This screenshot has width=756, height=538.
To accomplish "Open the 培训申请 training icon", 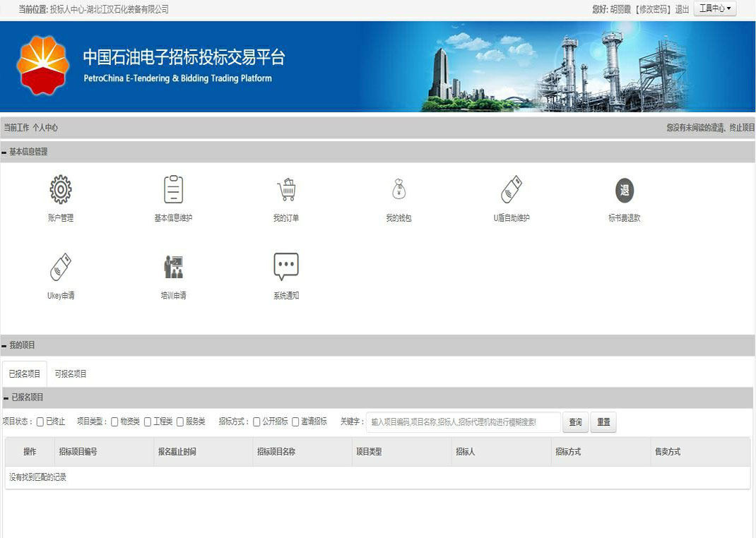I will tap(174, 267).
